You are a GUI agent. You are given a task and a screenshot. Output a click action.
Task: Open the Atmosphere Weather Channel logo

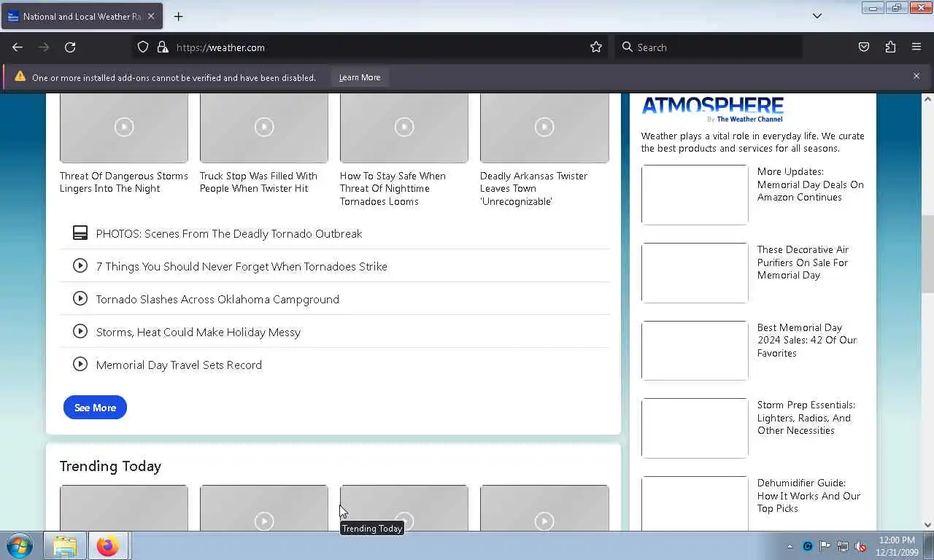pyautogui.click(x=712, y=109)
